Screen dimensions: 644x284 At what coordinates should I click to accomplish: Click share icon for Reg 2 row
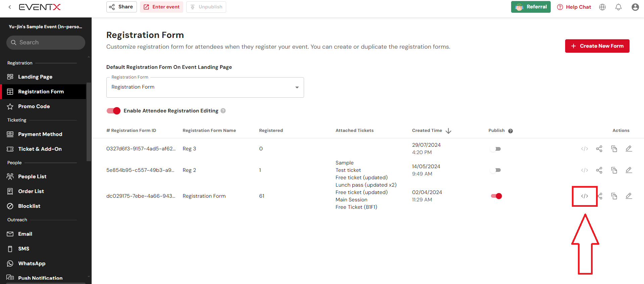599,170
